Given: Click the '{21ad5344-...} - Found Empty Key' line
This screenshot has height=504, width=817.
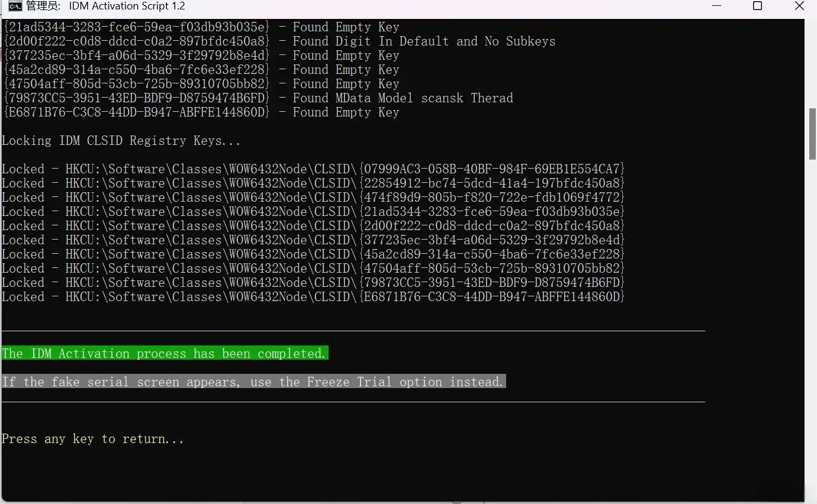Looking at the screenshot, I should tap(201, 27).
